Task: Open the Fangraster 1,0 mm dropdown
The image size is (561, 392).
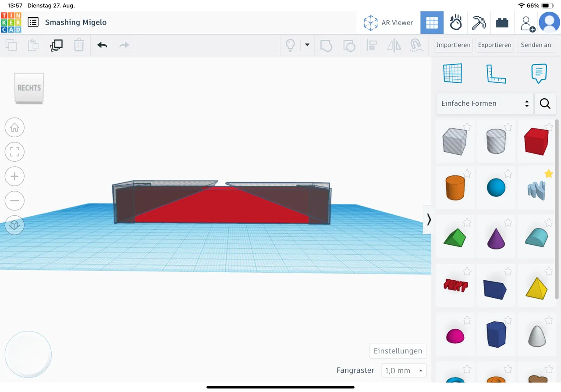Action: [404, 371]
